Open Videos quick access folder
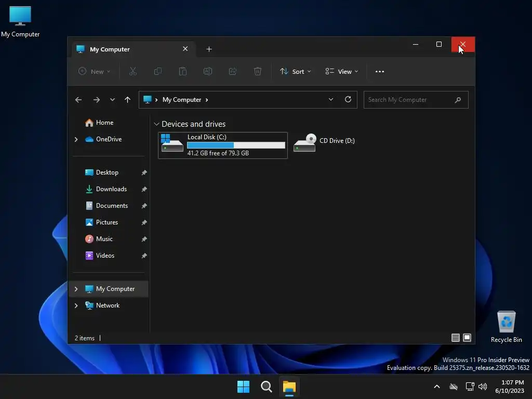The width and height of the screenshot is (532, 399). [x=100, y=256]
